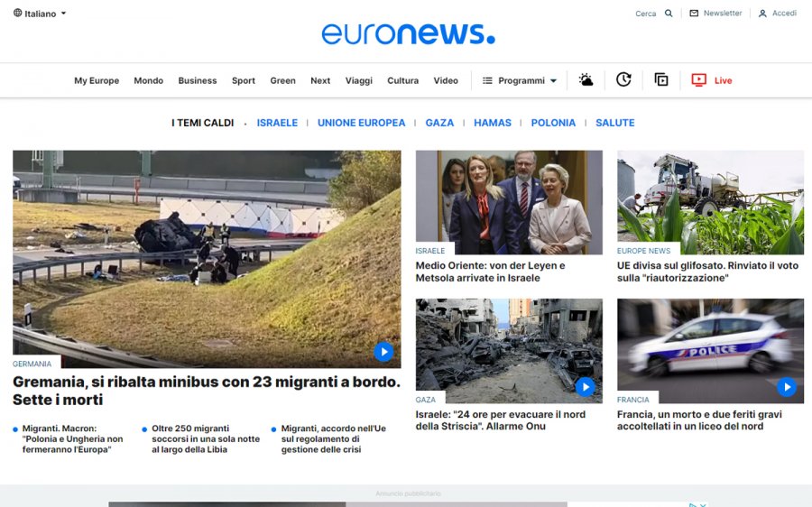Open the Cerca search field

tap(645, 14)
